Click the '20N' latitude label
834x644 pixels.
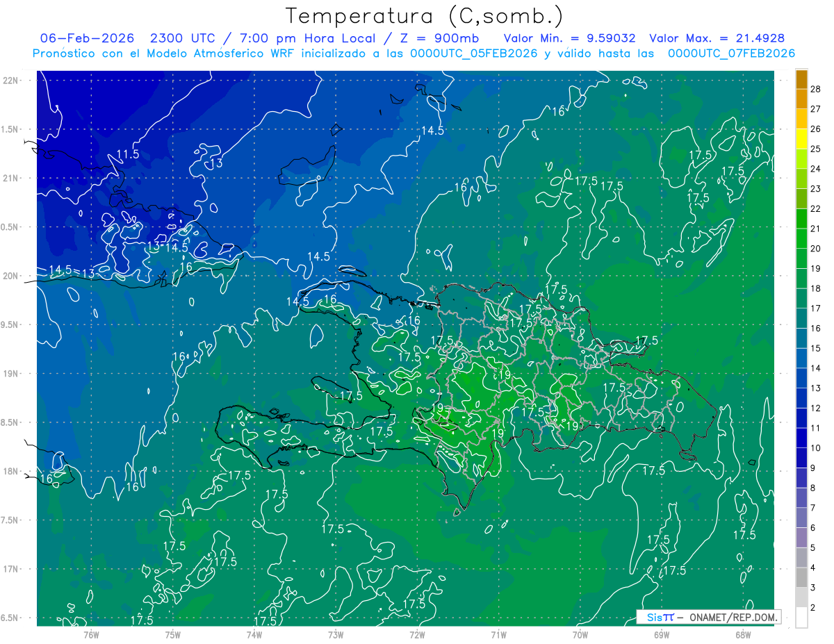(x=10, y=276)
